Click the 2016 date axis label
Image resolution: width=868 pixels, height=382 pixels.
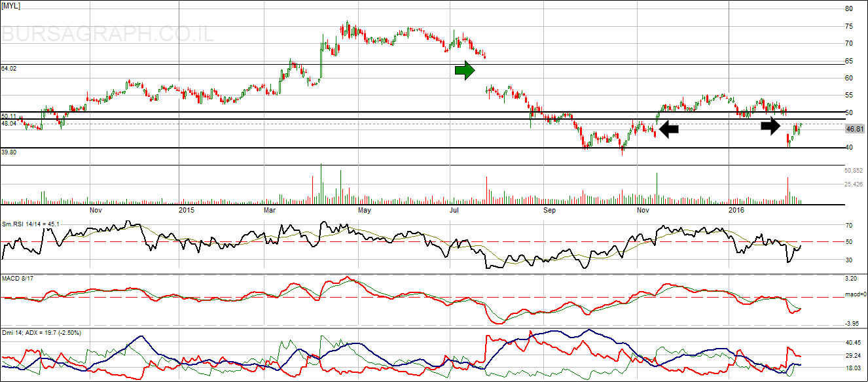[x=737, y=211]
